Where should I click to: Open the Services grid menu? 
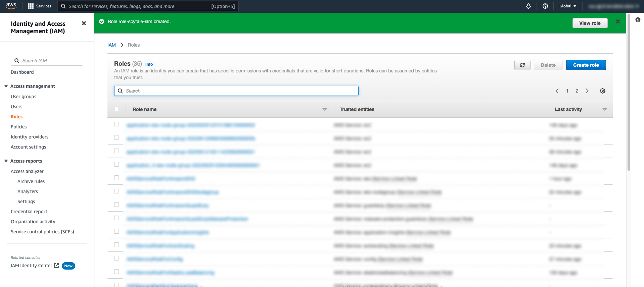[x=40, y=6]
